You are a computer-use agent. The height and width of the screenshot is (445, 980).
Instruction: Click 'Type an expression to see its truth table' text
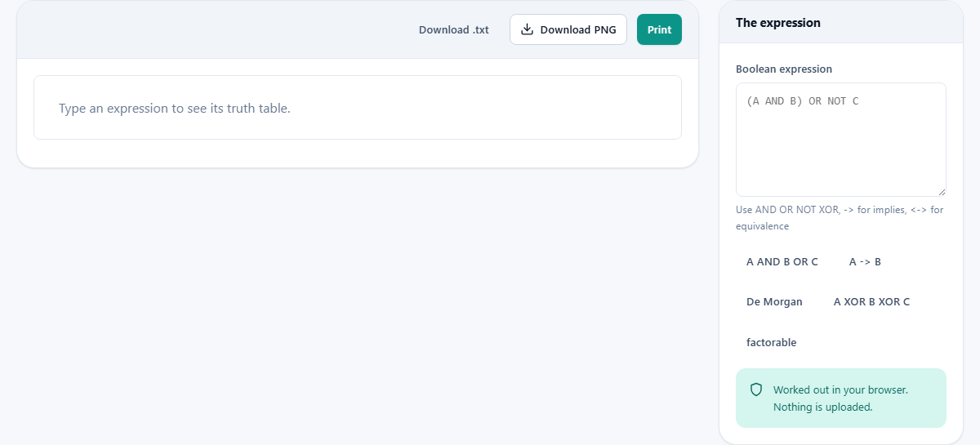(175, 108)
